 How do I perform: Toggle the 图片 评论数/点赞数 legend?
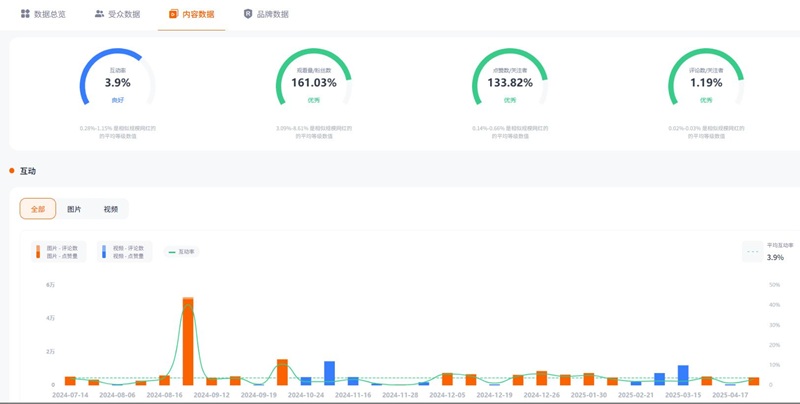click(x=60, y=252)
